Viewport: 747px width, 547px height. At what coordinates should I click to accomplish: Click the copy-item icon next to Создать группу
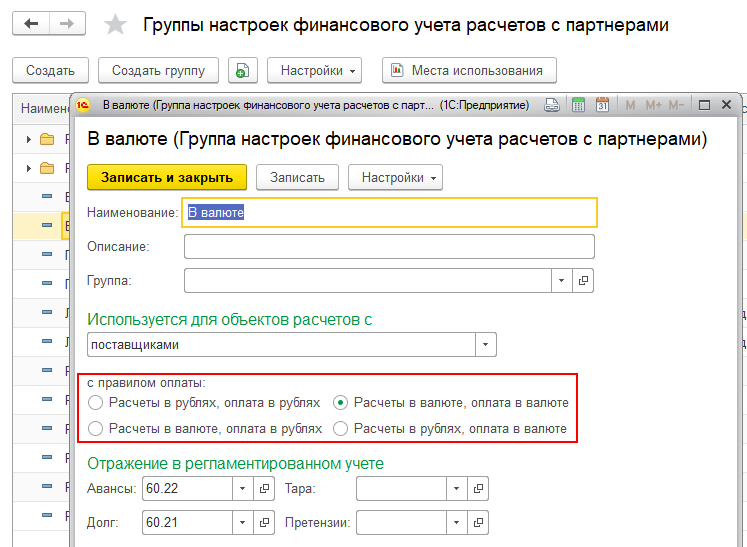[x=243, y=71]
